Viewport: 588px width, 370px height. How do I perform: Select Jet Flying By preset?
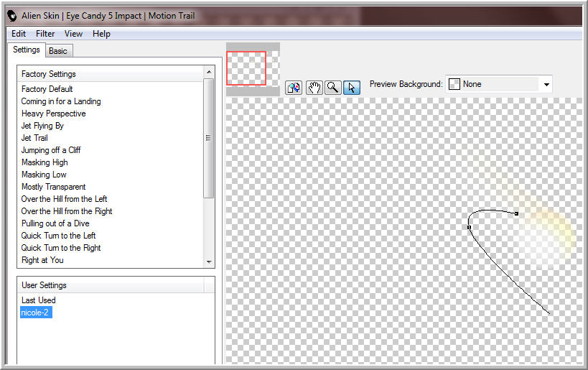42,126
